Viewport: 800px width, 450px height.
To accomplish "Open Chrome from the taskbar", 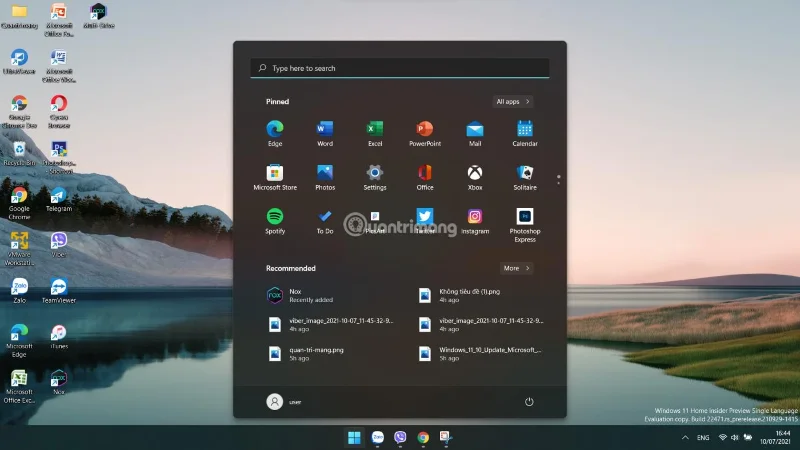I will coord(423,437).
